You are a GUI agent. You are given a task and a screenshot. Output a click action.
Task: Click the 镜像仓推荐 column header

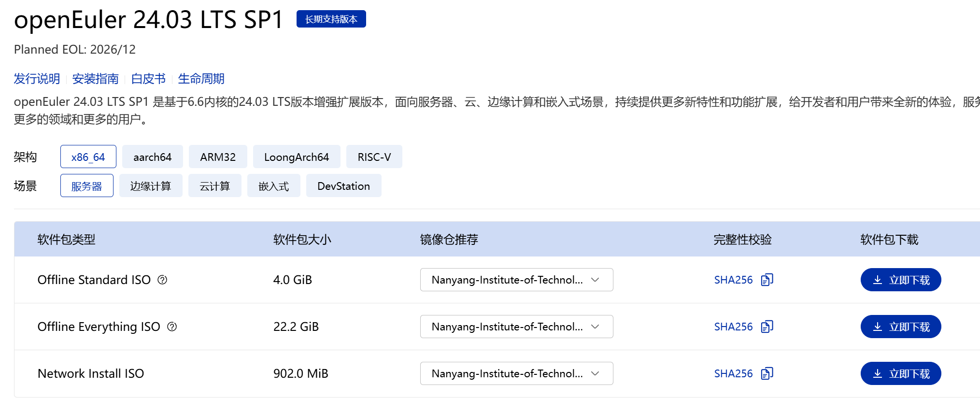click(449, 239)
